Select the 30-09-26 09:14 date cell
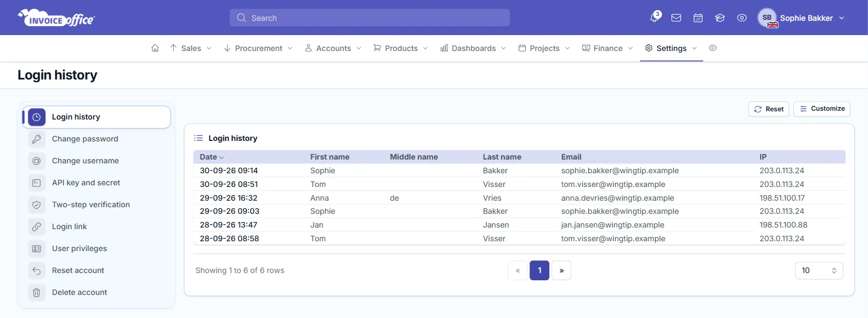 click(229, 171)
